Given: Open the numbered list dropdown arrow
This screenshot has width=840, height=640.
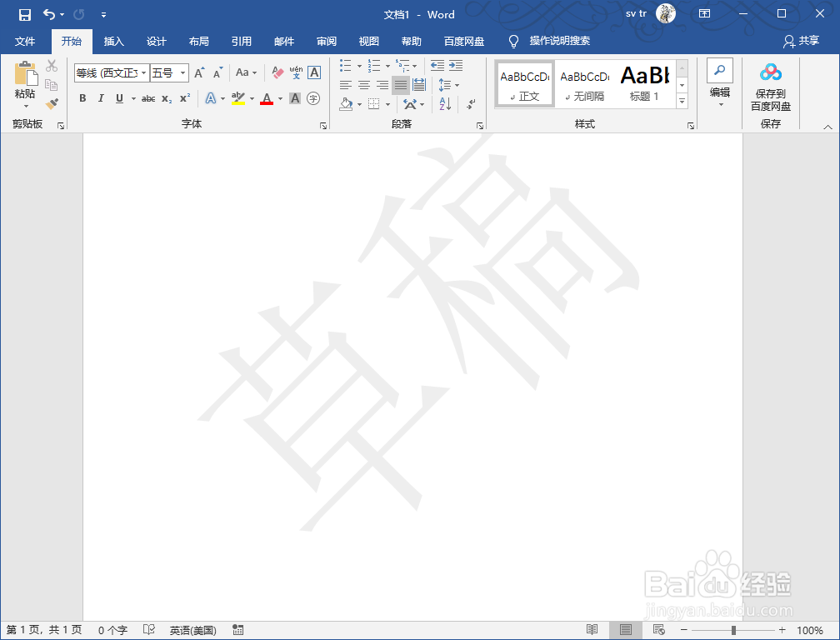Looking at the screenshot, I should 387,66.
